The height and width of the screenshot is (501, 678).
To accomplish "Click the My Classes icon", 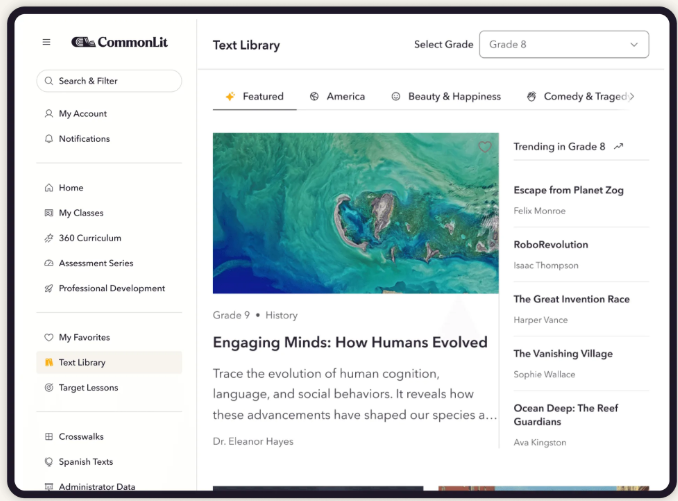I will click(49, 213).
